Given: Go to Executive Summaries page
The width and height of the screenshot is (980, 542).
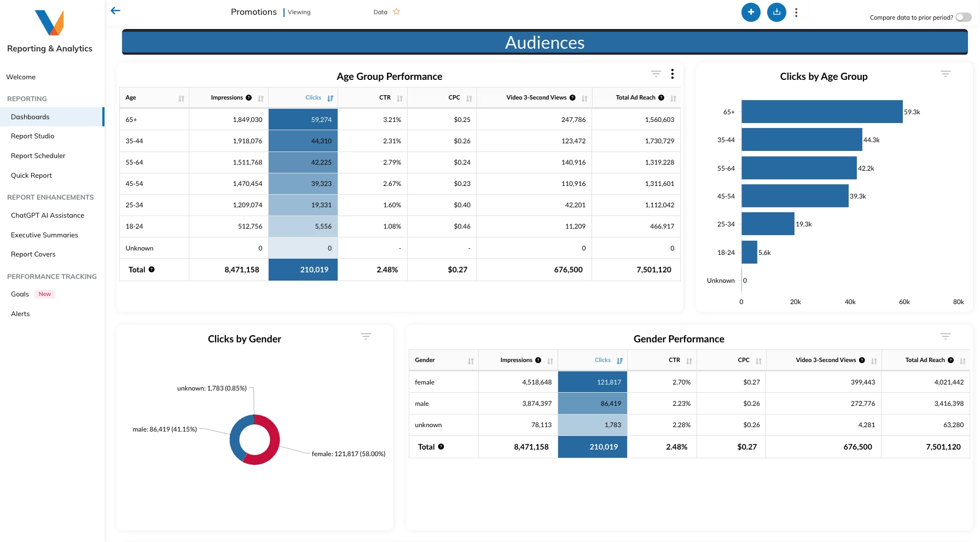Looking at the screenshot, I should click(44, 235).
